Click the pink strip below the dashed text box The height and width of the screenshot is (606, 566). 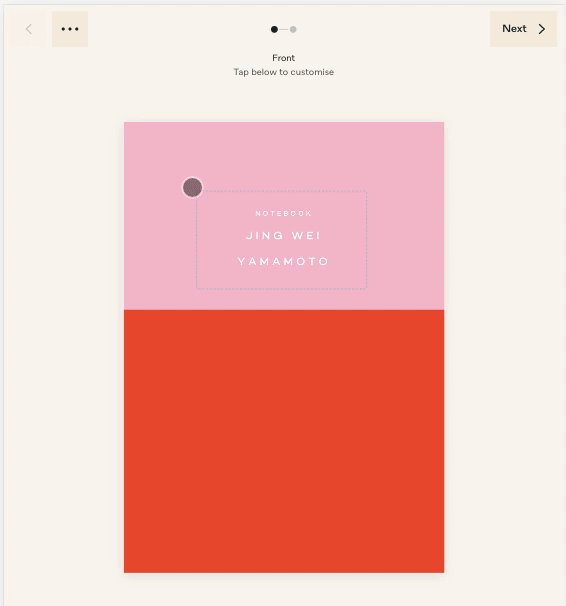[284, 299]
